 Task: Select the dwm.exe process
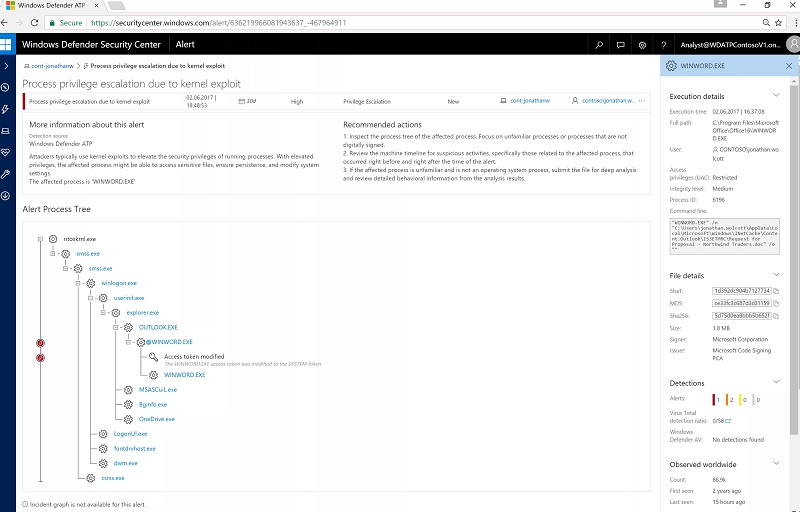126,464
